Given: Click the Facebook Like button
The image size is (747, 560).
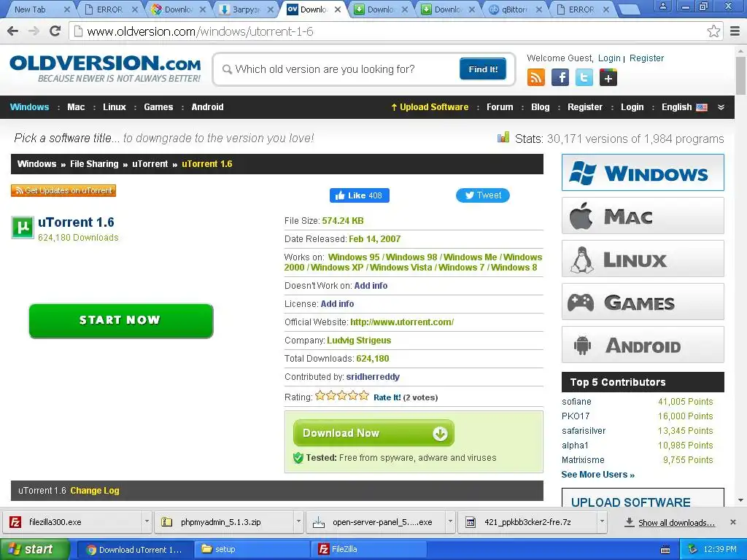Looking at the screenshot, I should 359,195.
